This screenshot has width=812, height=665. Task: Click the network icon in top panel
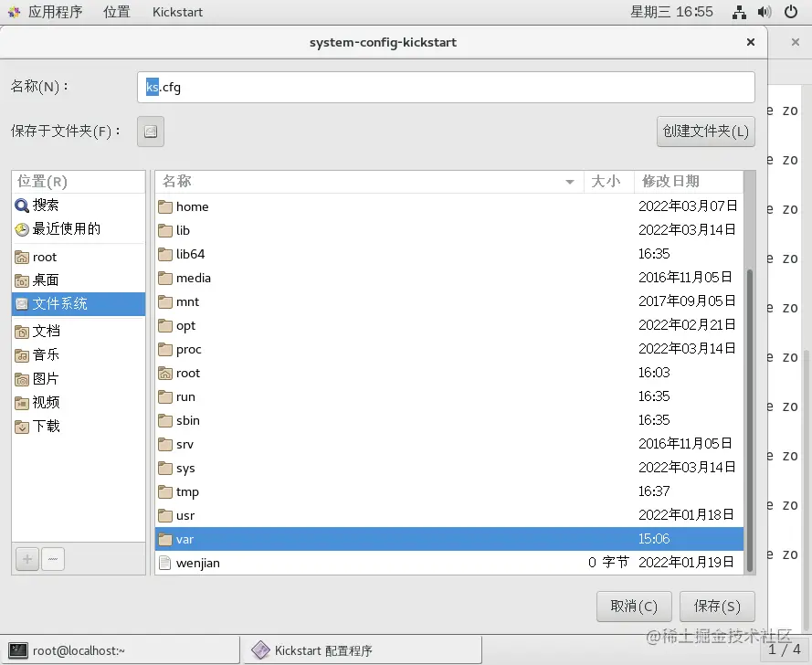739,12
